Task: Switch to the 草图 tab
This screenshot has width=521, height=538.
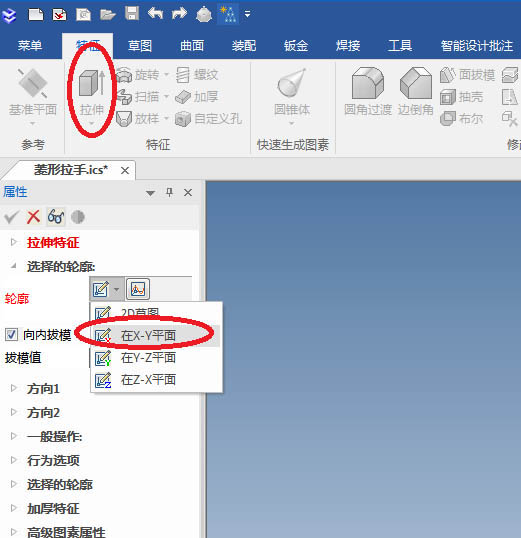Action: coord(140,46)
